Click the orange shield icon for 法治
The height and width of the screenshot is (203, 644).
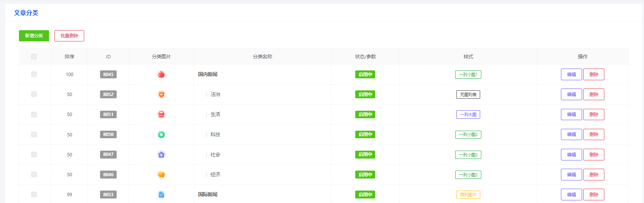[161, 95]
